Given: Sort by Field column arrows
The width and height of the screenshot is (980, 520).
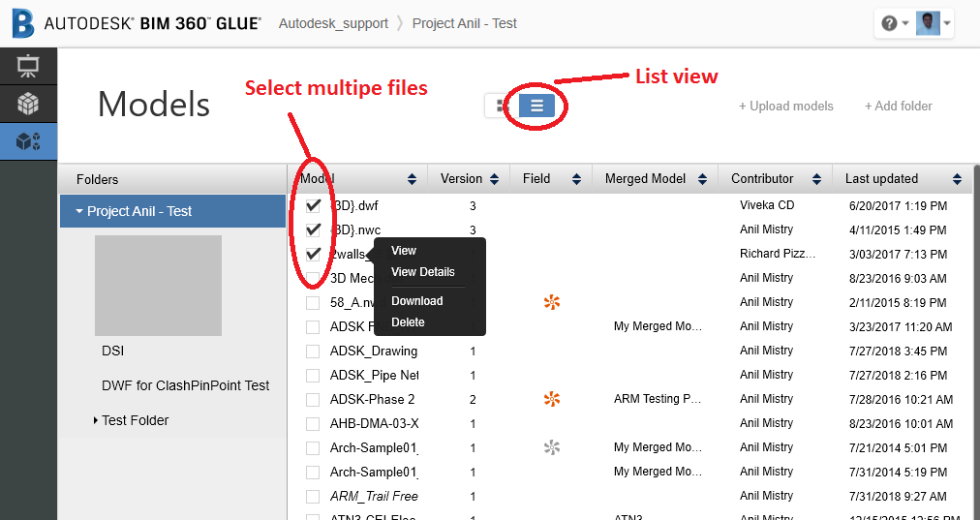Looking at the screenshot, I should 576,179.
